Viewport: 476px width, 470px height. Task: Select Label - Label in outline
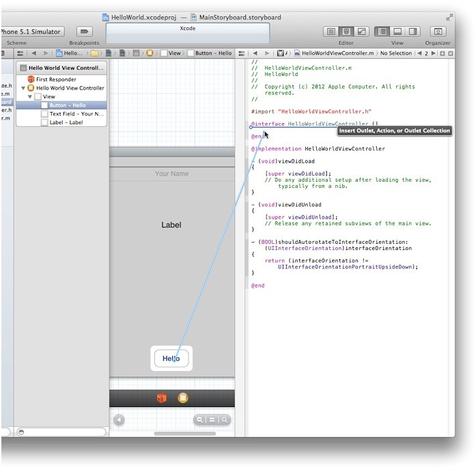click(x=66, y=122)
